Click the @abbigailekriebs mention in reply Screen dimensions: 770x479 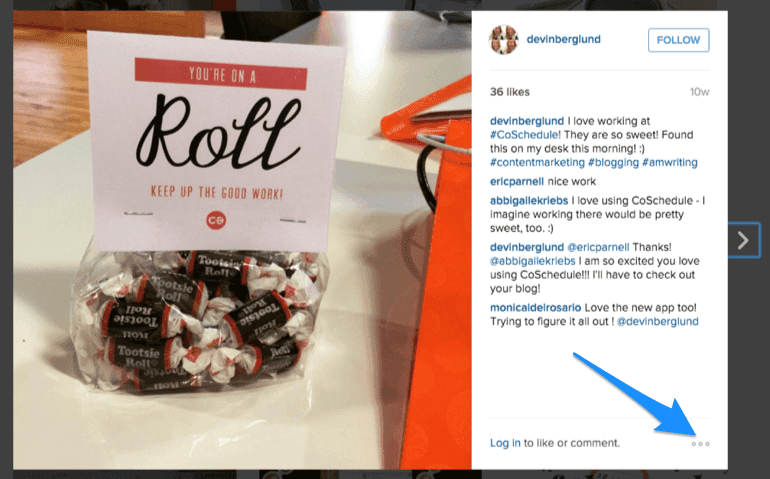tap(532, 261)
